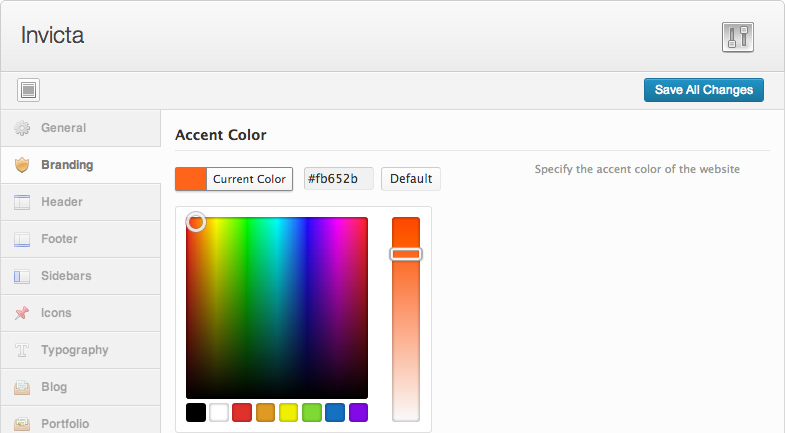The height and width of the screenshot is (433, 785).
Task: Click the layout icon beside Header
Action: click(22, 202)
